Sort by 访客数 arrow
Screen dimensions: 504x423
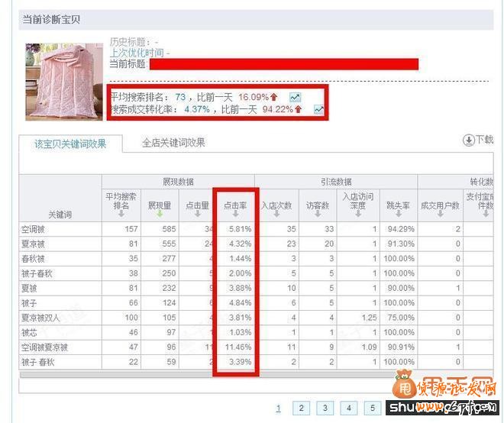click(318, 214)
